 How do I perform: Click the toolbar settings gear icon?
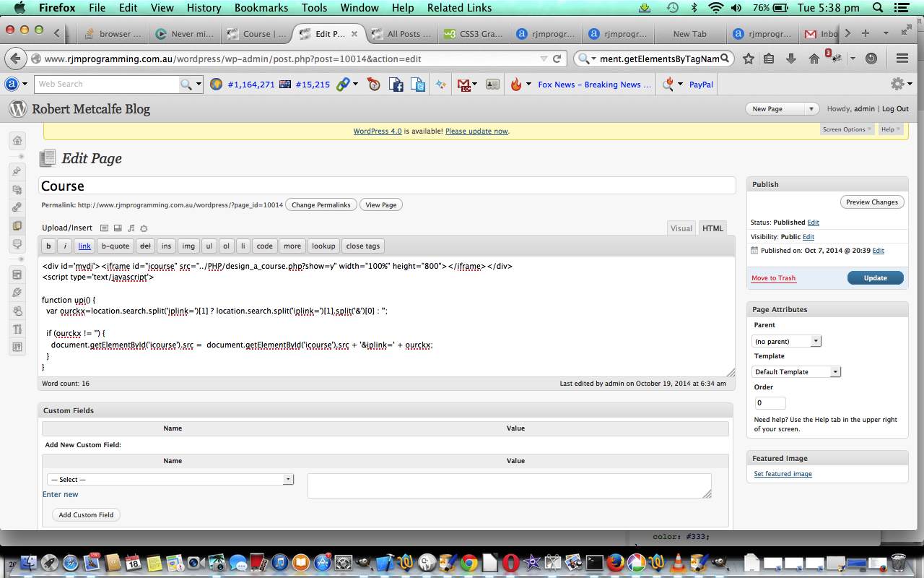[897, 84]
